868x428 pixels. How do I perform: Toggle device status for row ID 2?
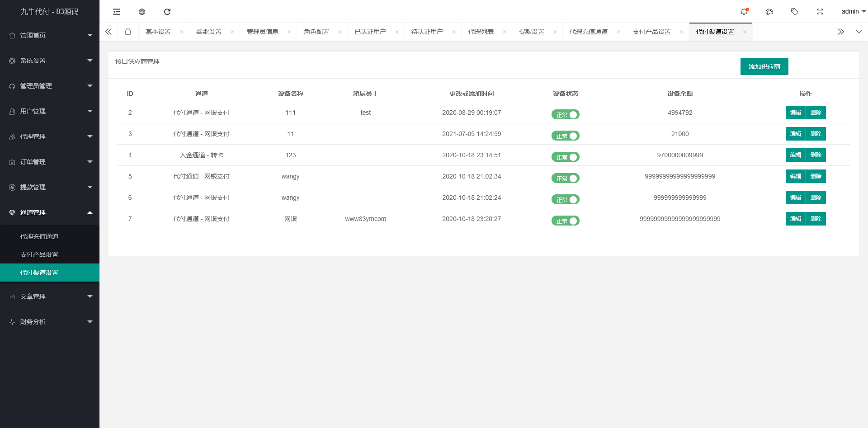pos(565,115)
